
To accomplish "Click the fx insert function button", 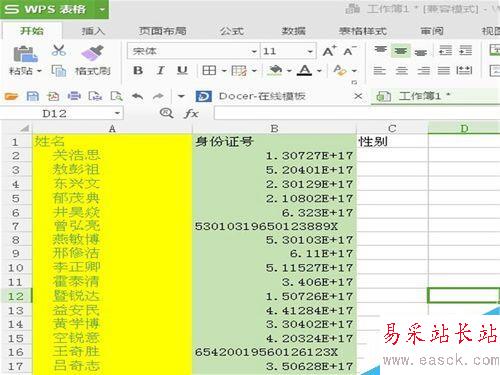I will [x=191, y=114].
